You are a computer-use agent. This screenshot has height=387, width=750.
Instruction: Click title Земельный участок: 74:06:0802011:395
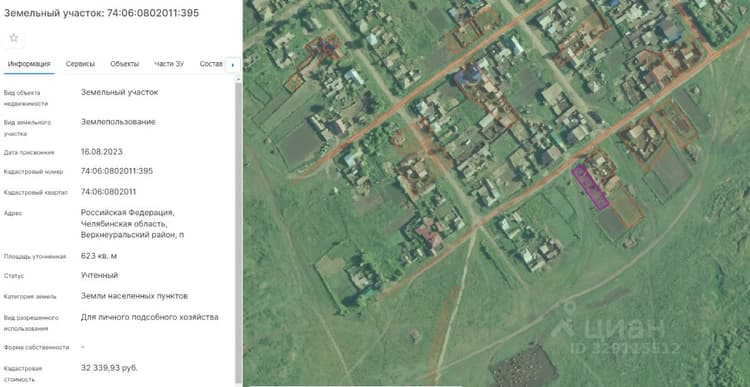[101, 13]
